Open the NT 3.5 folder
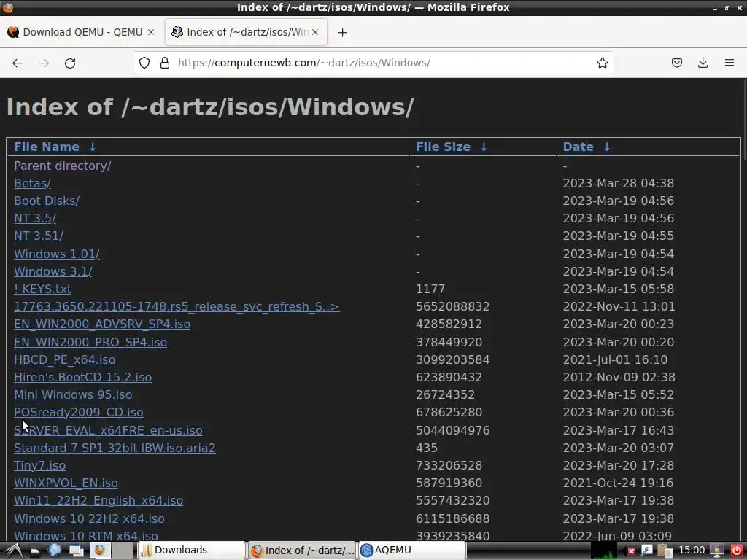 35,218
